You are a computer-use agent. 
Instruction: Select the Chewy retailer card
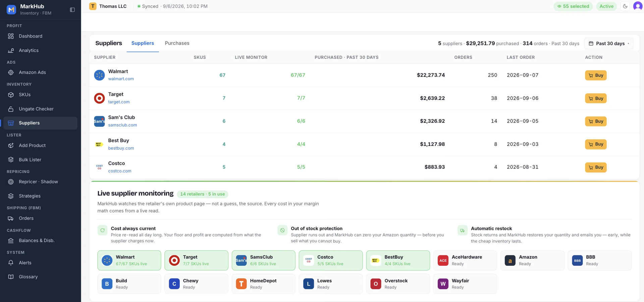tap(196, 284)
